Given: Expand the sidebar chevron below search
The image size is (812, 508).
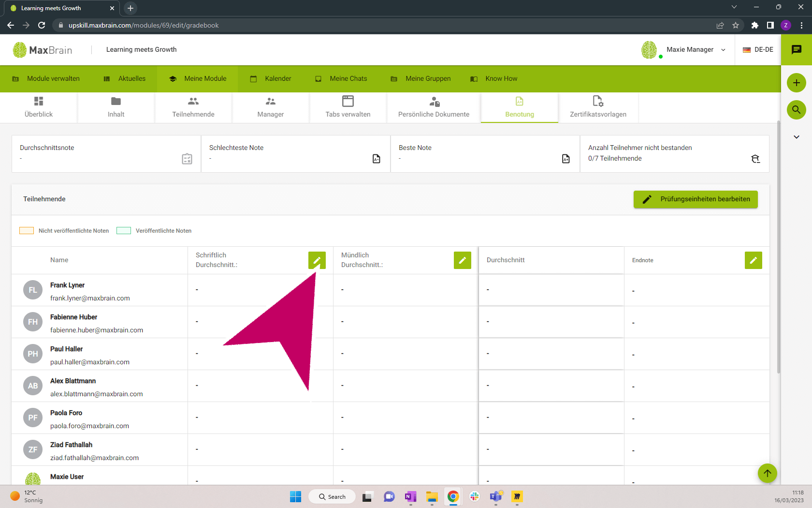Looking at the screenshot, I should (797, 137).
